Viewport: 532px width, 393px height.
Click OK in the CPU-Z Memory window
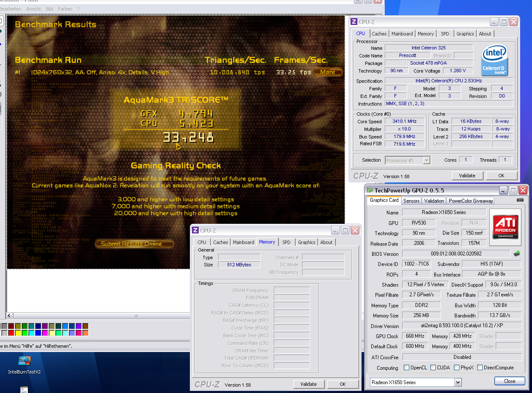coord(343,384)
